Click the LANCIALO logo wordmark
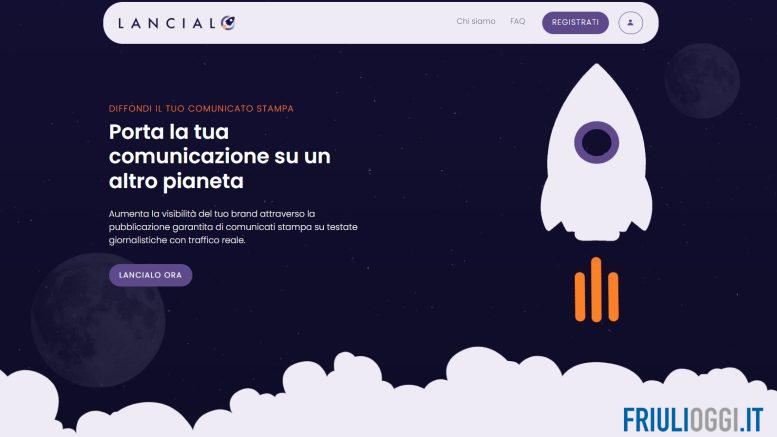Image resolution: width=777 pixels, height=437 pixels. coord(176,23)
